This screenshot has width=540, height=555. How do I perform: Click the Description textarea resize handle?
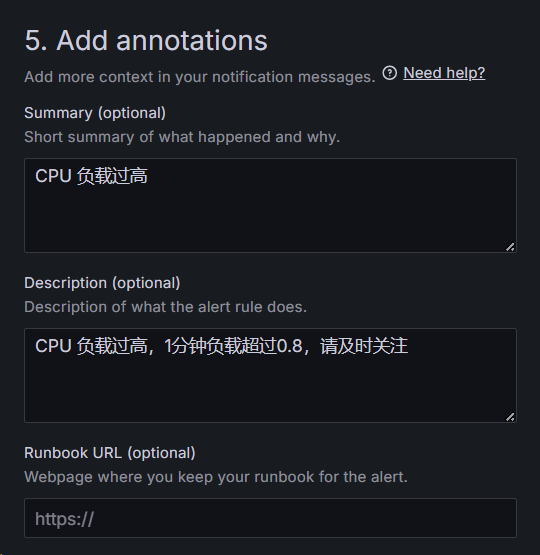510,417
